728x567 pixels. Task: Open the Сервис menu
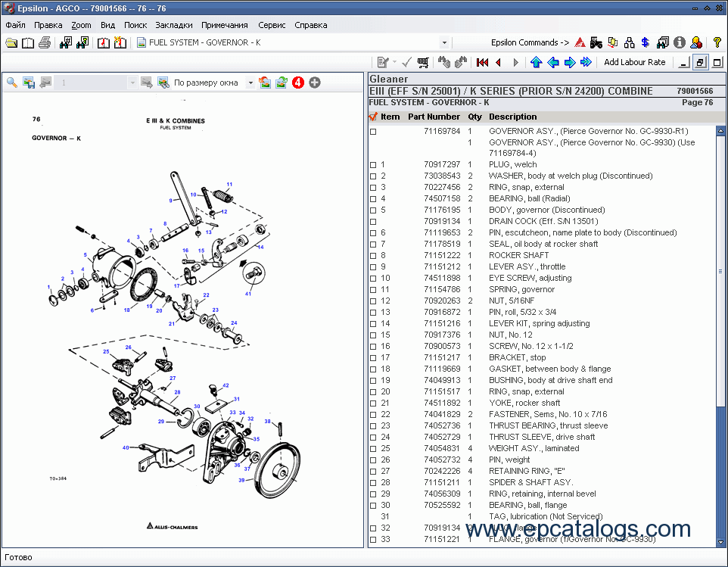pos(272,25)
